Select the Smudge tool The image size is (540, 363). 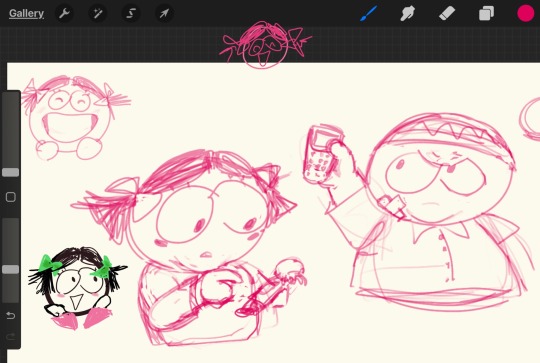point(407,13)
